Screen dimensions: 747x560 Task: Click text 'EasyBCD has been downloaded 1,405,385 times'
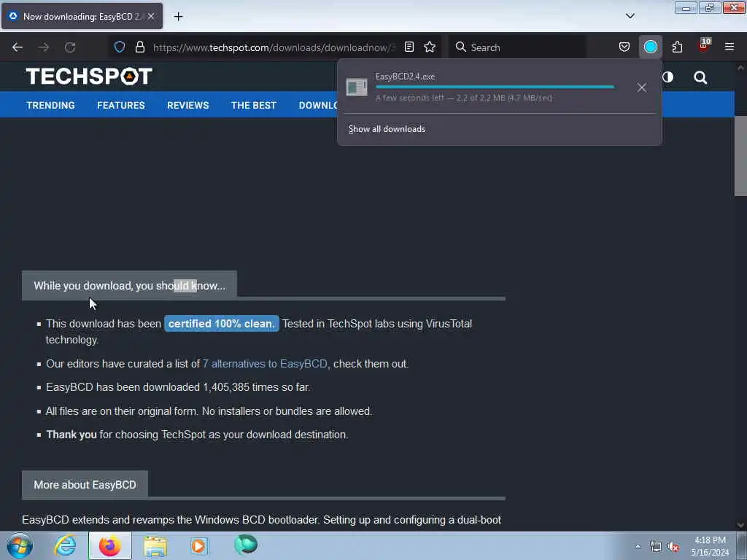coord(161,387)
